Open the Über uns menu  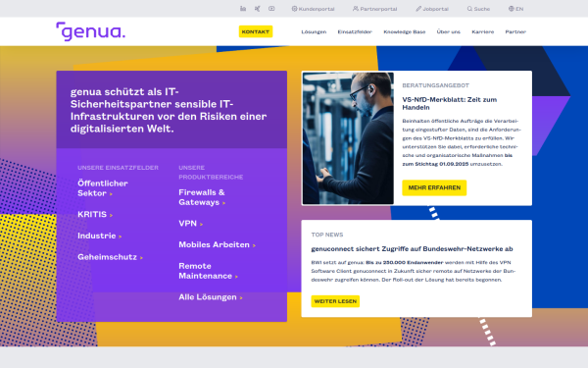[x=449, y=32]
